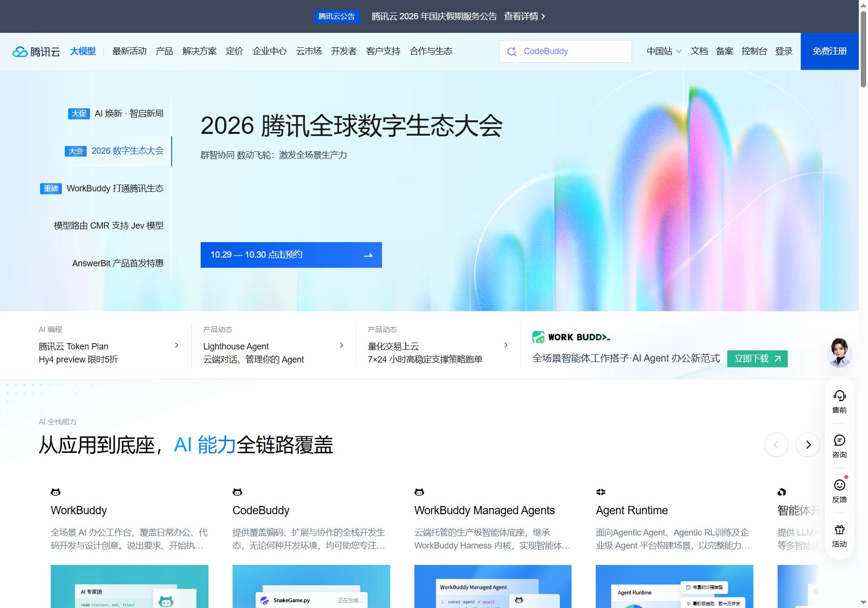The width and height of the screenshot is (868, 608).
Task: Open pre-sales headset icon (售前)
Action: coord(839,396)
